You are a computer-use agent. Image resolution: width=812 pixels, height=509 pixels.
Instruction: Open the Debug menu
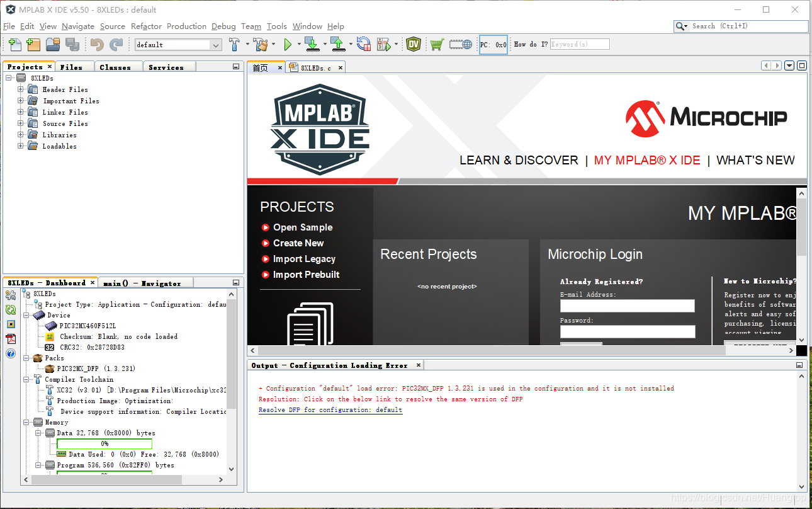pos(223,26)
